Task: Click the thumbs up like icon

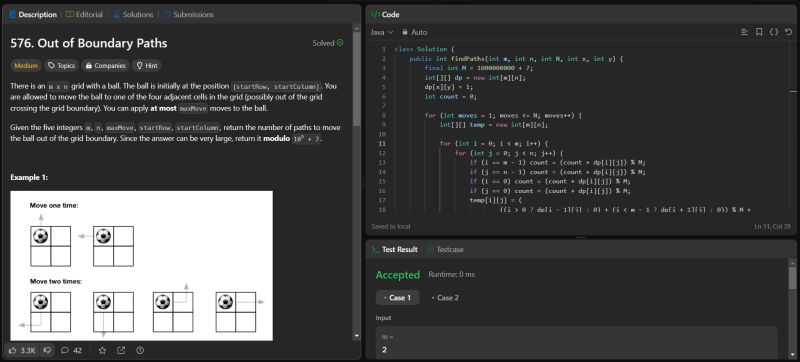Action: coord(13,350)
